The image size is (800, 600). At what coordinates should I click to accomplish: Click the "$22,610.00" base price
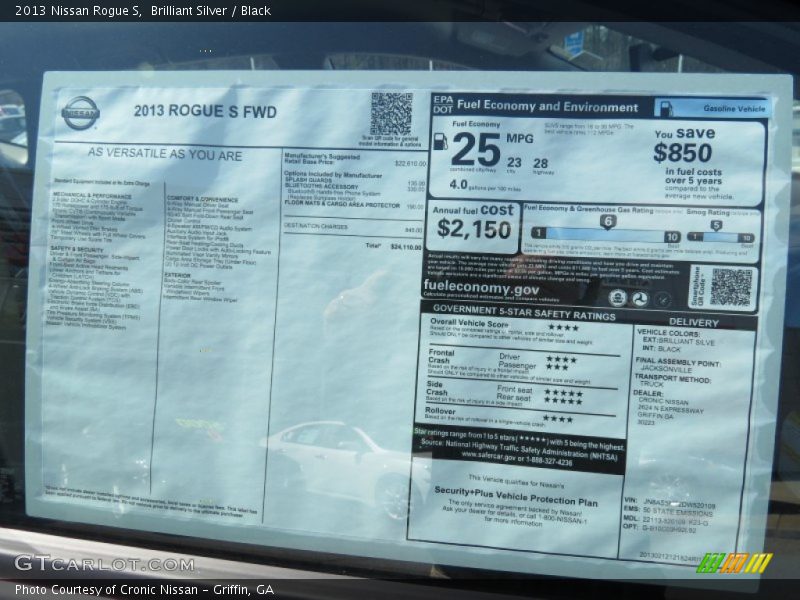click(x=410, y=164)
